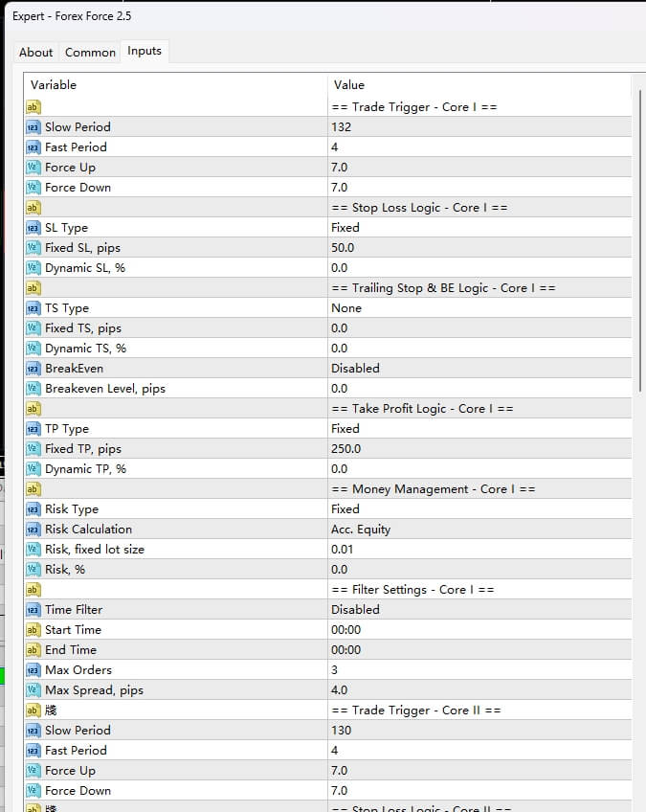Click the string icon beside End Time
The width and height of the screenshot is (646, 812).
33,650
